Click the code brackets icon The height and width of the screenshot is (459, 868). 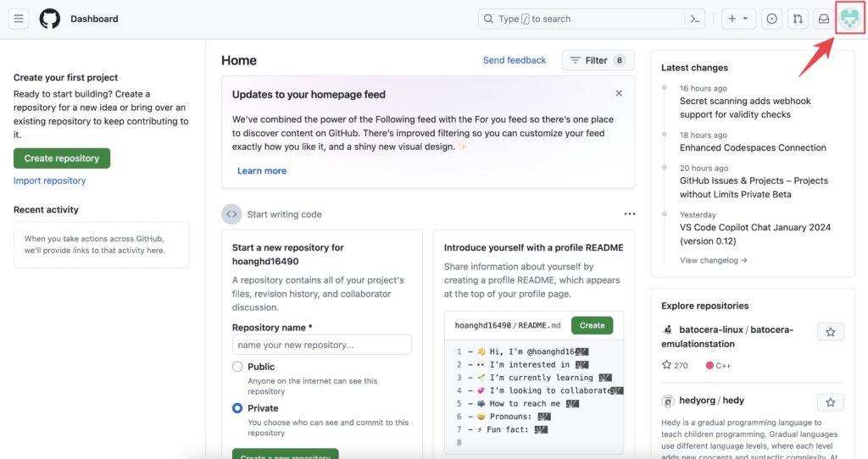(231, 214)
